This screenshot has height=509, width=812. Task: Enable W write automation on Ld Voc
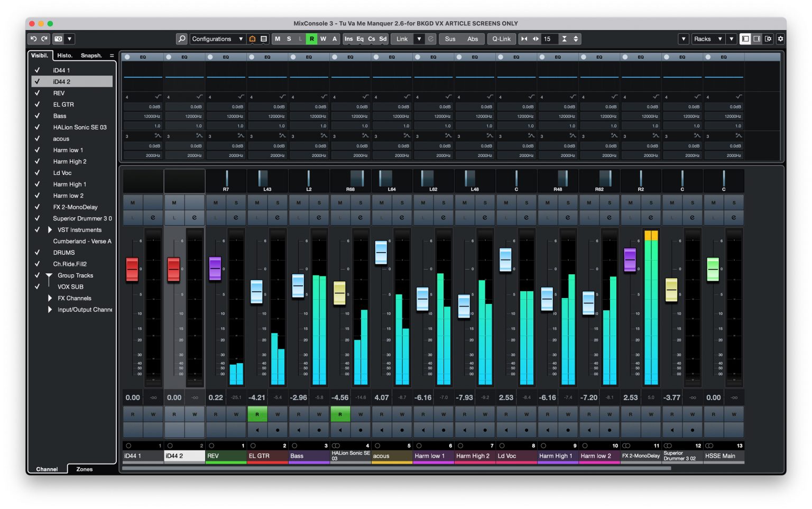[x=527, y=414]
